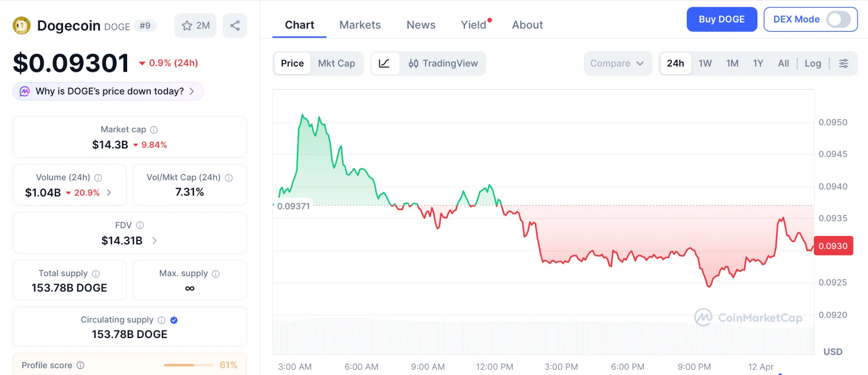Switch price axis to Log scale

pos(812,63)
